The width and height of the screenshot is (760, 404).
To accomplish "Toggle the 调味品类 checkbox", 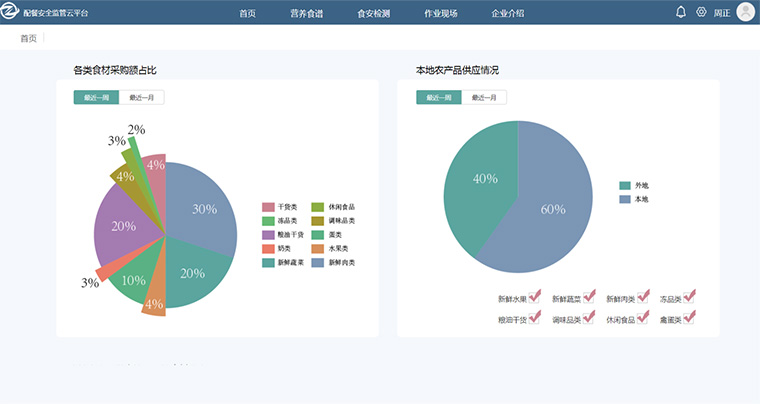I will [x=588, y=318].
